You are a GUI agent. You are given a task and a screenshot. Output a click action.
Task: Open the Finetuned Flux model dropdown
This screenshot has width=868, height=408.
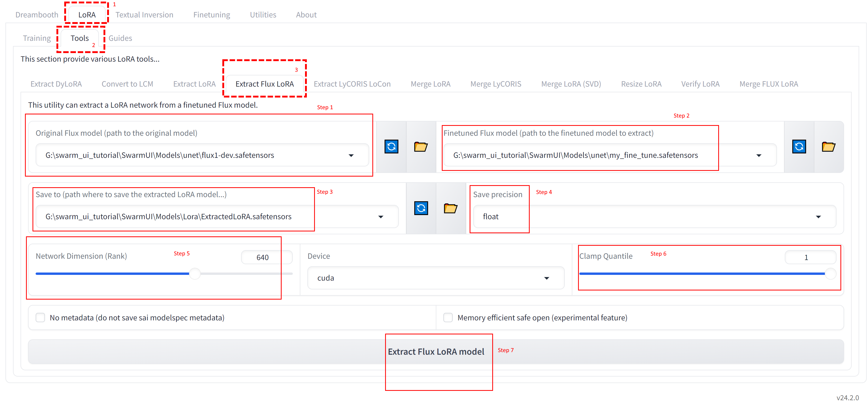[759, 155]
